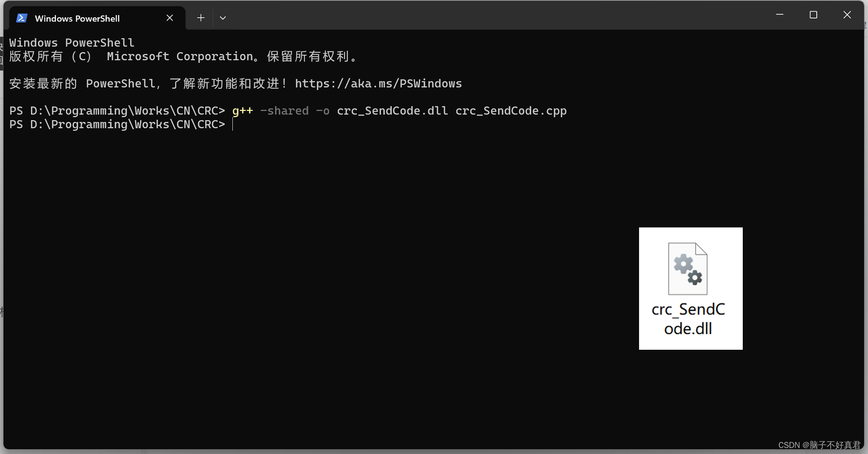Click the restore window square icon
Image resolution: width=868 pixels, height=454 pixels.
click(813, 15)
